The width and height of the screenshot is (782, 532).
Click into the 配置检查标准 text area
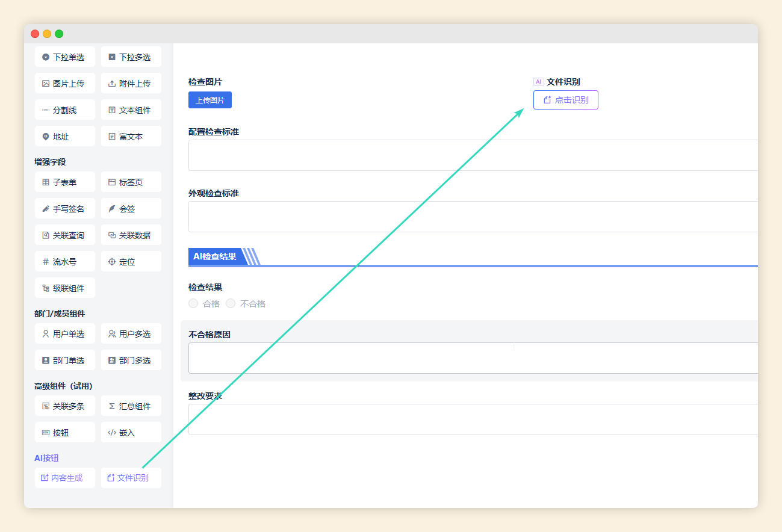(473, 155)
